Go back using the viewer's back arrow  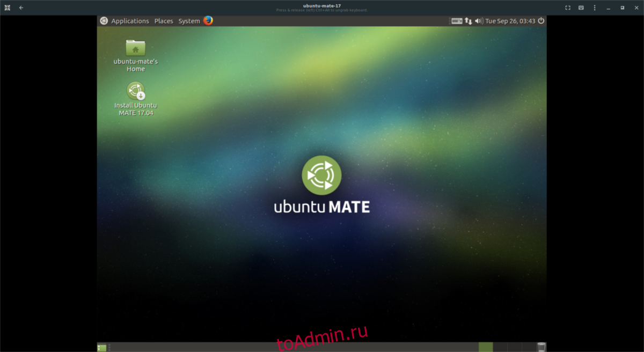pos(21,8)
